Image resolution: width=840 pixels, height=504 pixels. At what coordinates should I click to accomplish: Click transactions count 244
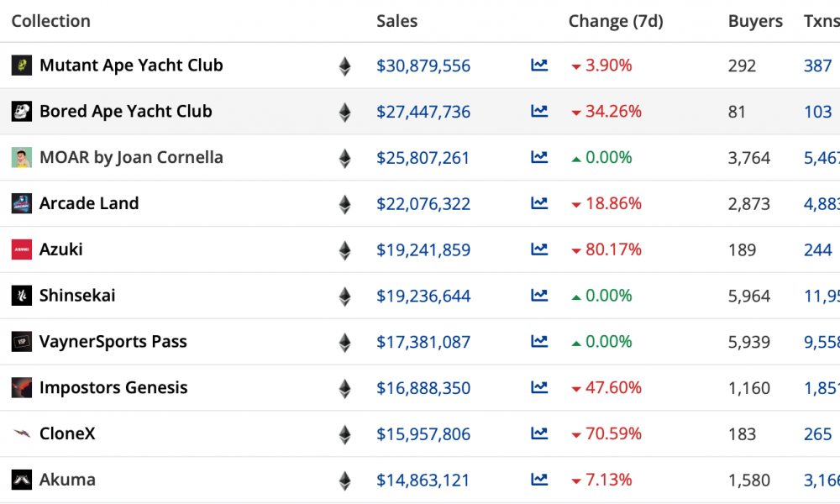[x=817, y=250]
